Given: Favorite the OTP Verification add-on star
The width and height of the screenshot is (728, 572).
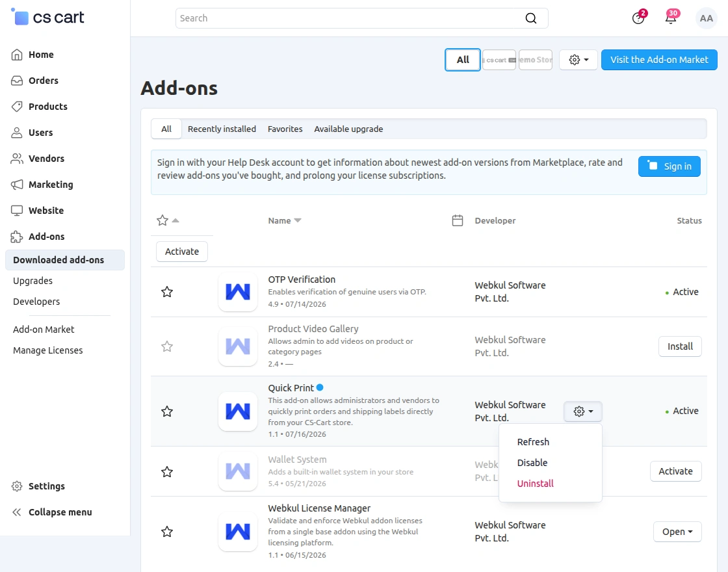Looking at the screenshot, I should 167,292.
